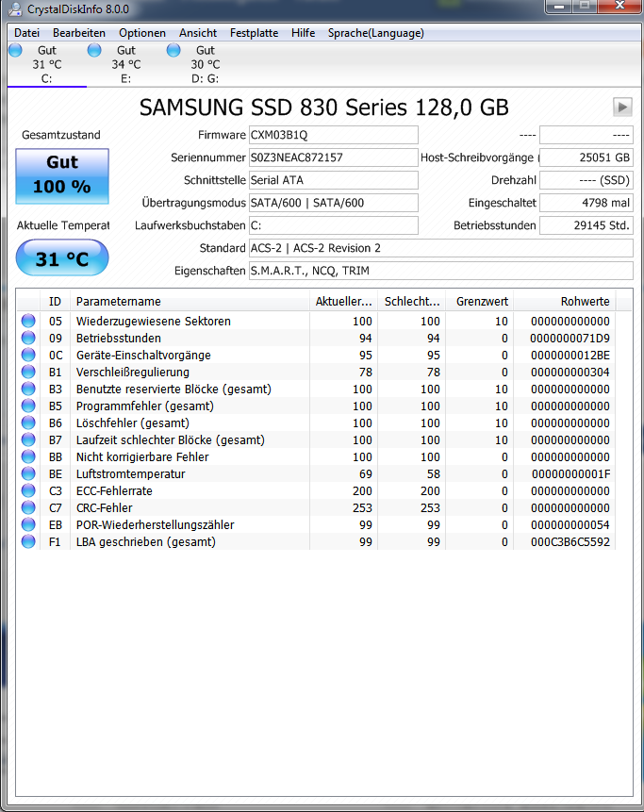
Task: Click the 31 °C temperature button
Action: (x=62, y=257)
